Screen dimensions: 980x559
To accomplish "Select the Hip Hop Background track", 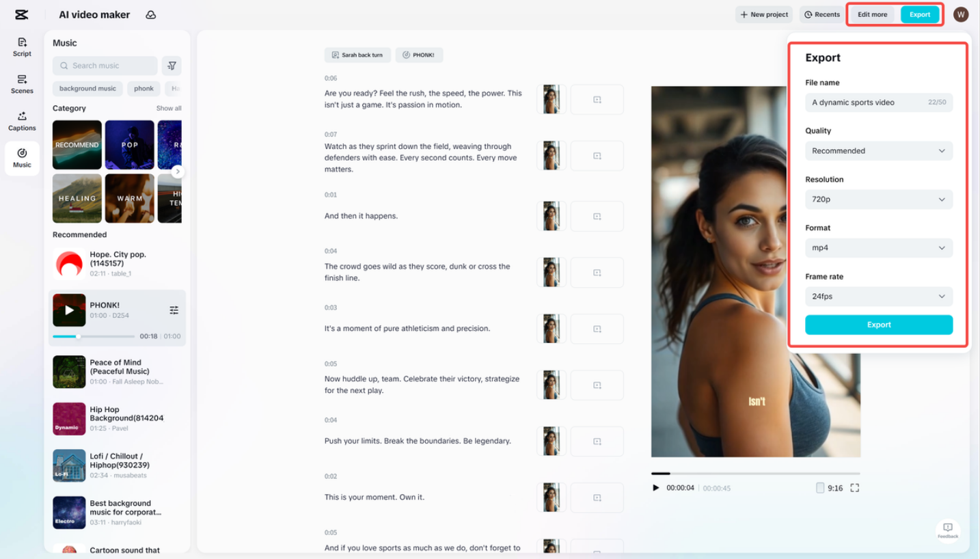I will (116, 419).
